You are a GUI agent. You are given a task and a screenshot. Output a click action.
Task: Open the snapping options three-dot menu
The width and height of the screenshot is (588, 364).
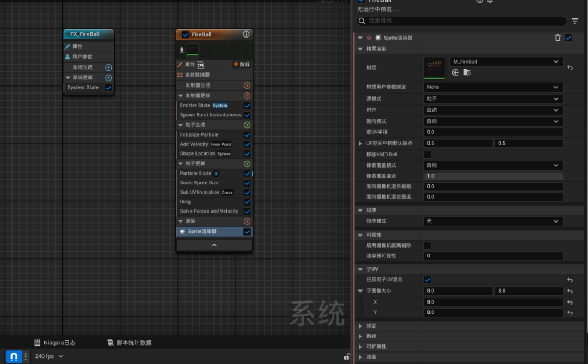[x=26, y=356]
